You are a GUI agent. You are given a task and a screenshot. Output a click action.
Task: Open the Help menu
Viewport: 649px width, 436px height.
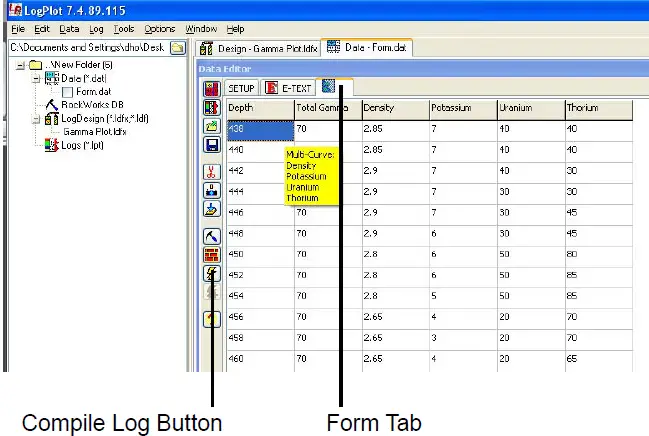(235, 29)
